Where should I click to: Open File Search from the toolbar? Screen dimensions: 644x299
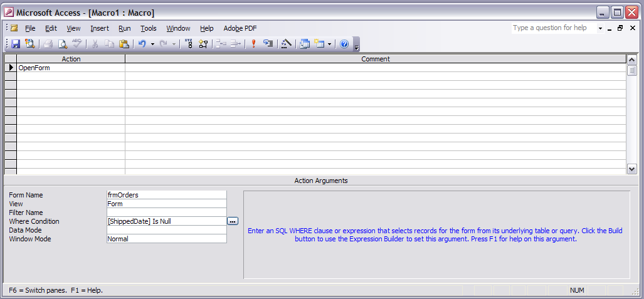(x=29, y=44)
